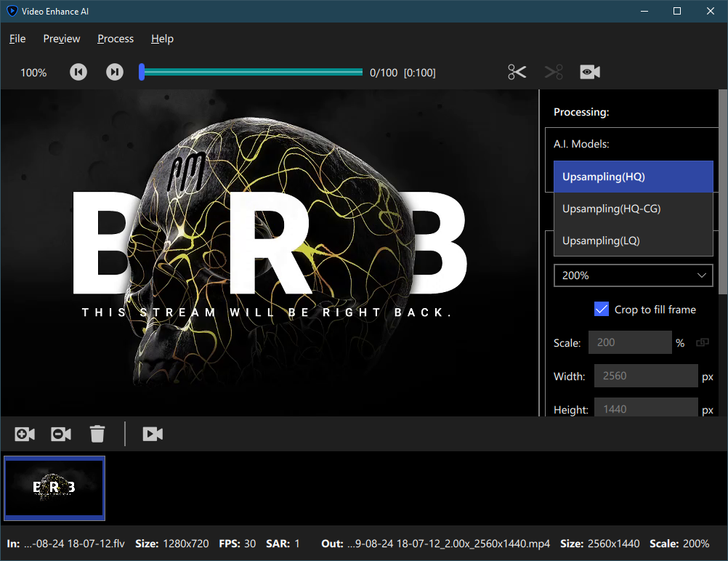Image resolution: width=728 pixels, height=561 pixels.
Task: Choose Upsampling(HQ-CG) from the list
Action: tap(633, 209)
